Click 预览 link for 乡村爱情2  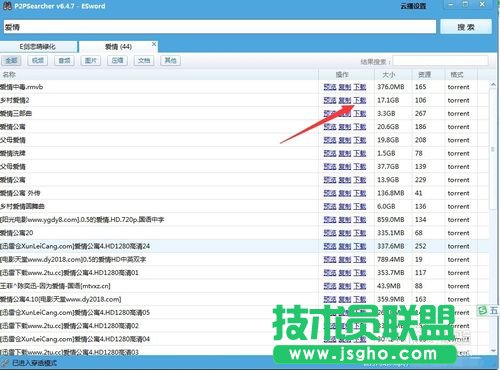330,100
